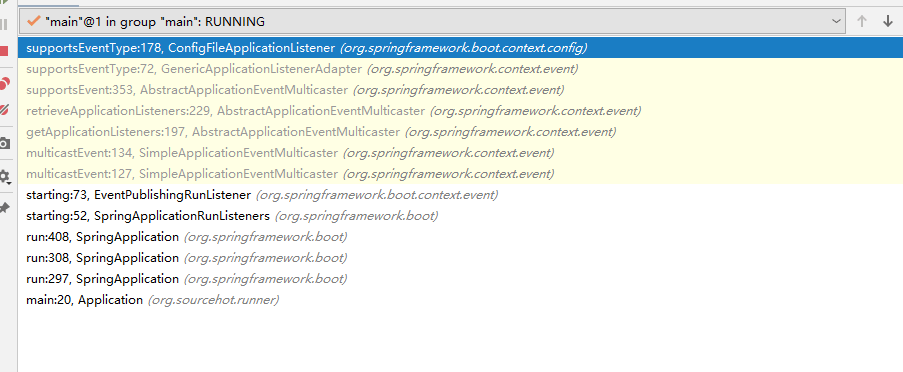
Task: Open the "main"@1 RUNNING thread combo box
Action: tap(432, 22)
